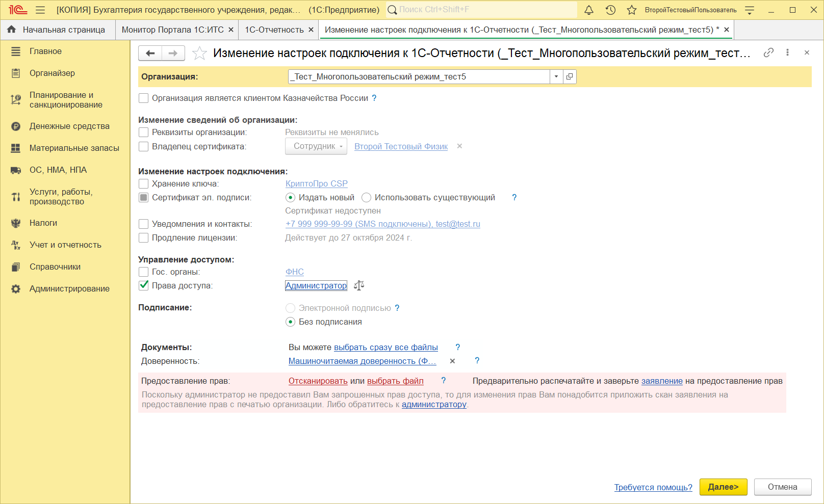Select Использовать существующий radio option
The height and width of the screenshot is (504, 824).
point(366,198)
